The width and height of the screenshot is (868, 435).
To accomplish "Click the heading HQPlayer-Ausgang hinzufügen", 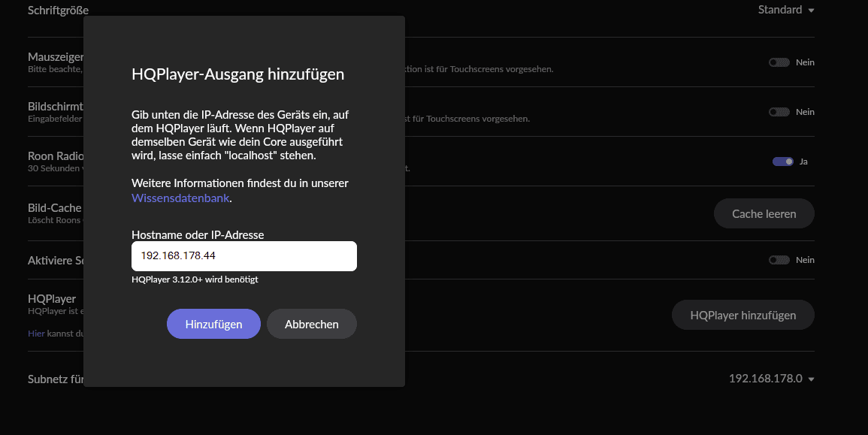I will 238,74.
